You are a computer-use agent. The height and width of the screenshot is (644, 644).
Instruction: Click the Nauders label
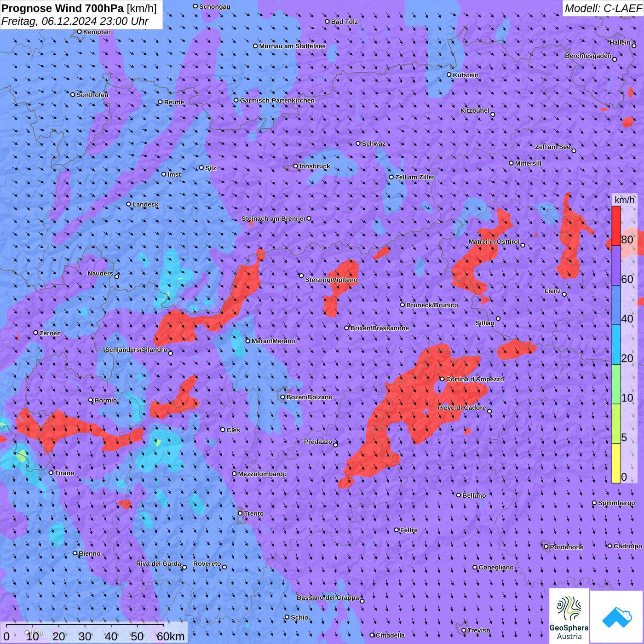pyautogui.click(x=100, y=273)
